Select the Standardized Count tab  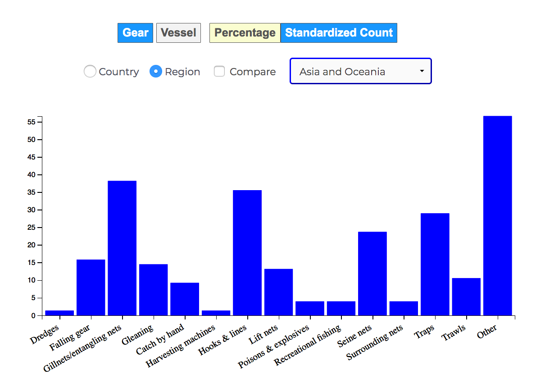339,33
